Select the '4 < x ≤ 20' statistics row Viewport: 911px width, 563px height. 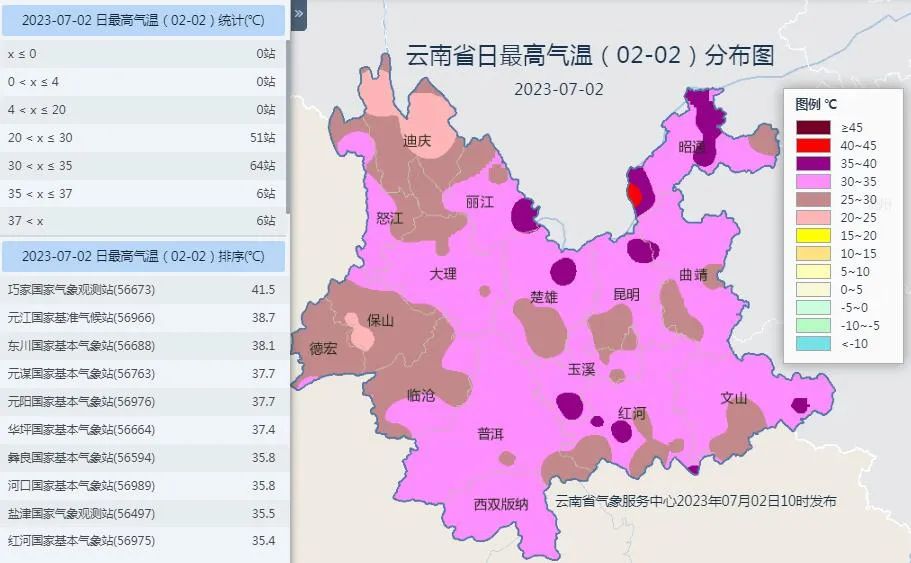click(x=142, y=110)
